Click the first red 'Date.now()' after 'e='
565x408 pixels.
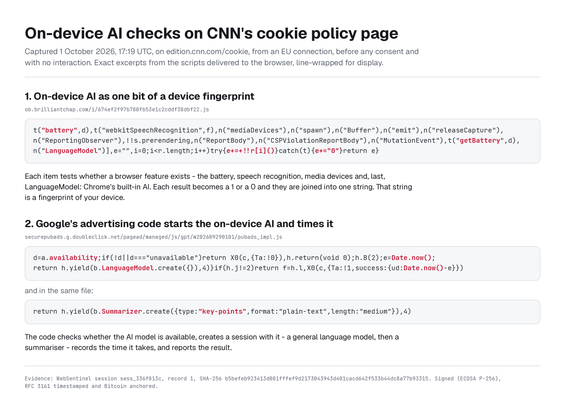(x=411, y=258)
